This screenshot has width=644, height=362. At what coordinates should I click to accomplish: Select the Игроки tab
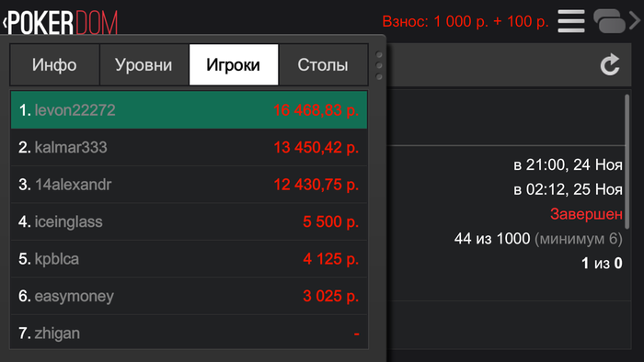[234, 65]
